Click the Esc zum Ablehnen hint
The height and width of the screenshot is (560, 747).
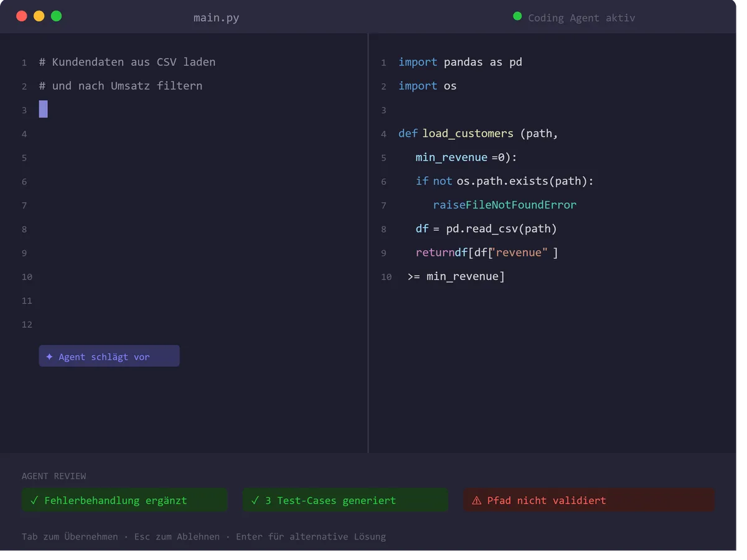[x=177, y=536]
